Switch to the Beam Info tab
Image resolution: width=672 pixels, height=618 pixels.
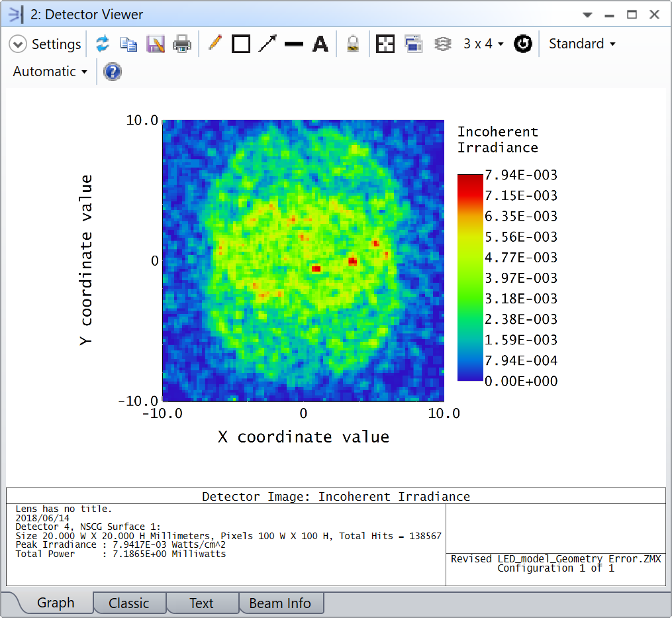[x=280, y=603]
